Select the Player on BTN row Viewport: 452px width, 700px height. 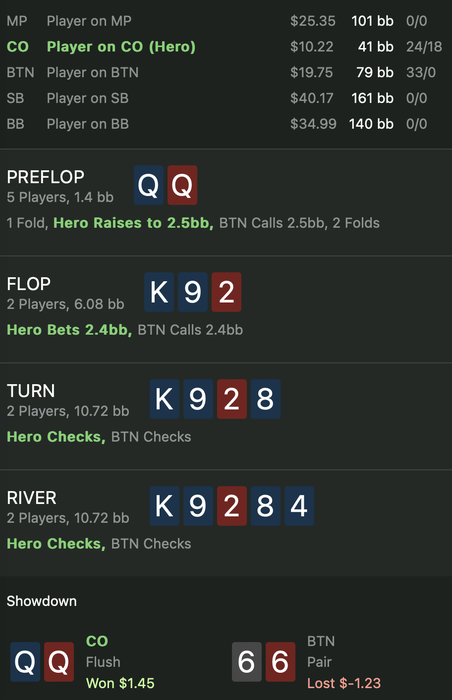point(226,72)
